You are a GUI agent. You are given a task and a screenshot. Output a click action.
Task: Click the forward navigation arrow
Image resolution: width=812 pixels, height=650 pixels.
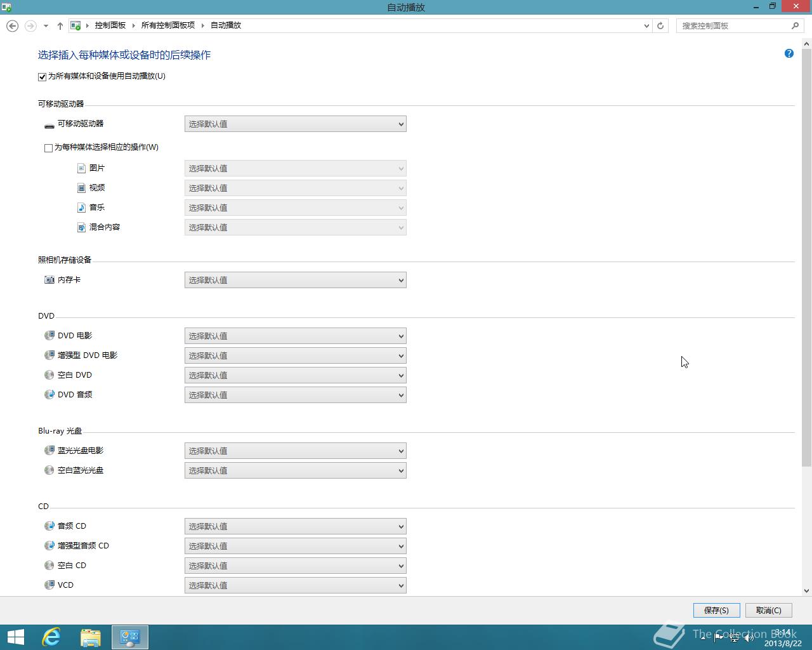(x=30, y=26)
